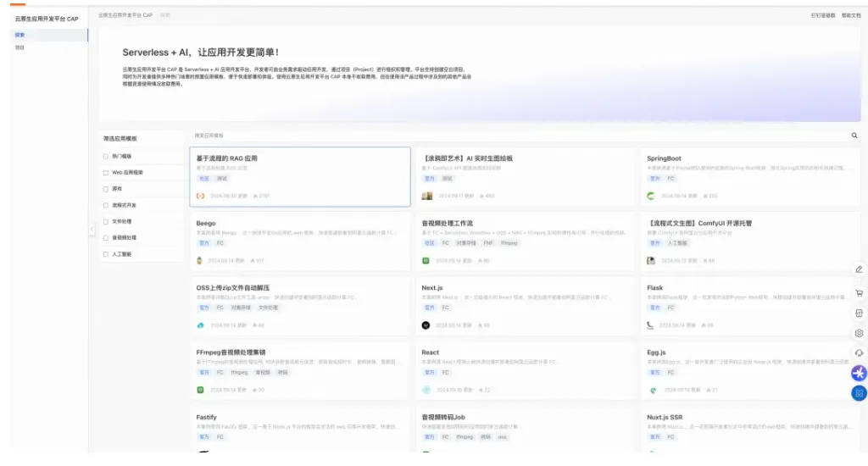868x466 pixels.
Task: Open the SpringBoot template card
Action: coord(750,177)
